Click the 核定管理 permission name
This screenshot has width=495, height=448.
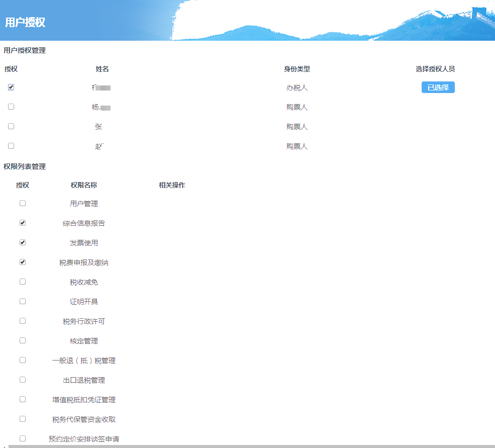pyautogui.click(x=83, y=341)
